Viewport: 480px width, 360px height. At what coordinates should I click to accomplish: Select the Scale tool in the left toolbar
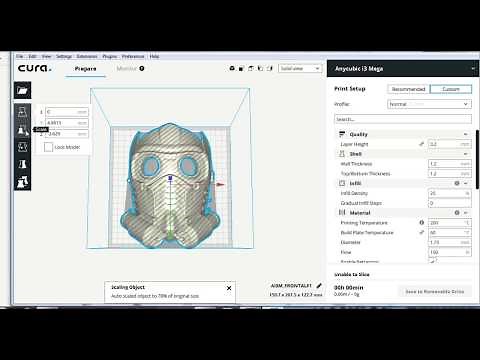tap(22, 130)
